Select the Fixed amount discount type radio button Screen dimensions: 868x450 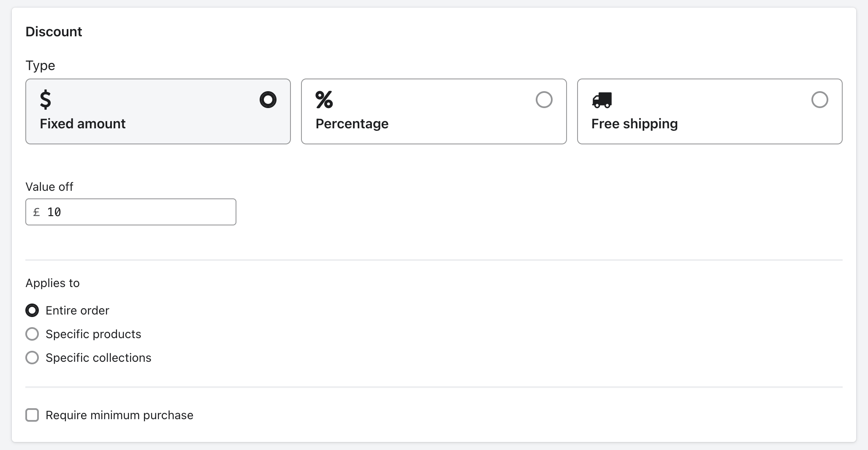point(268,100)
